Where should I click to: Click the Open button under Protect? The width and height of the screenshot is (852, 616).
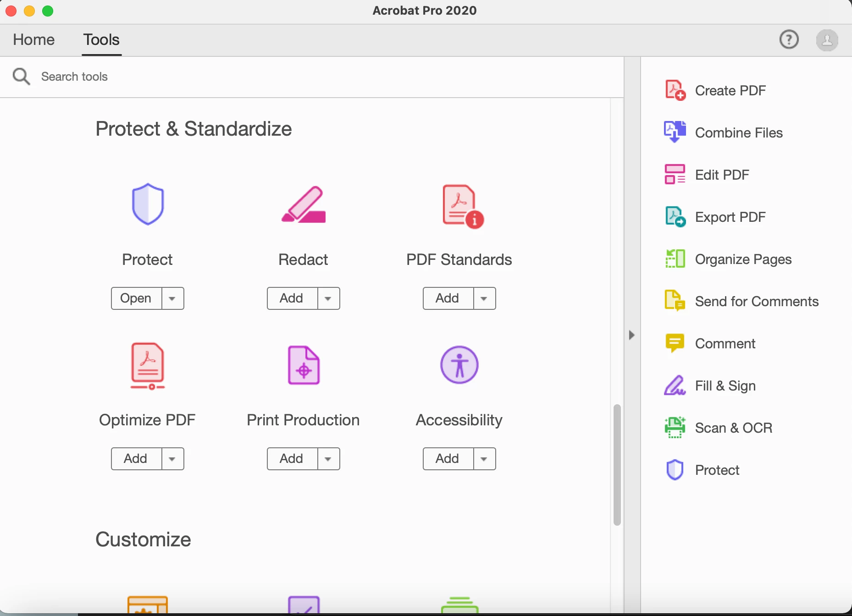[x=136, y=298]
